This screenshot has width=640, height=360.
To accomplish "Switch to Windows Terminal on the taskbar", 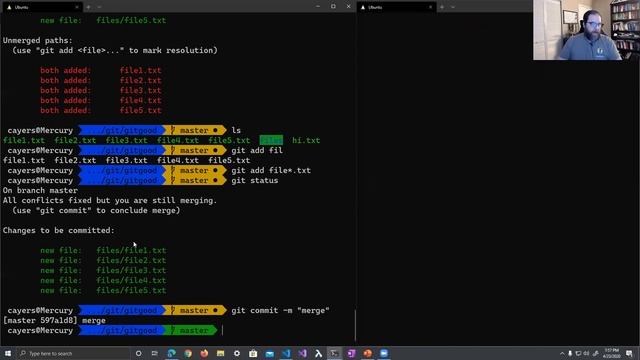I will pos(335,353).
